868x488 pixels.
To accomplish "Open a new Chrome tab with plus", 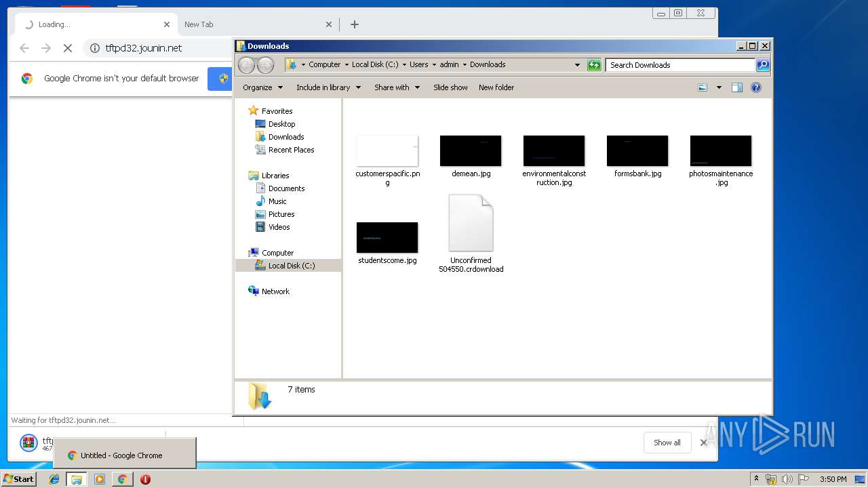I will pyautogui.click(x=355, y=24).
